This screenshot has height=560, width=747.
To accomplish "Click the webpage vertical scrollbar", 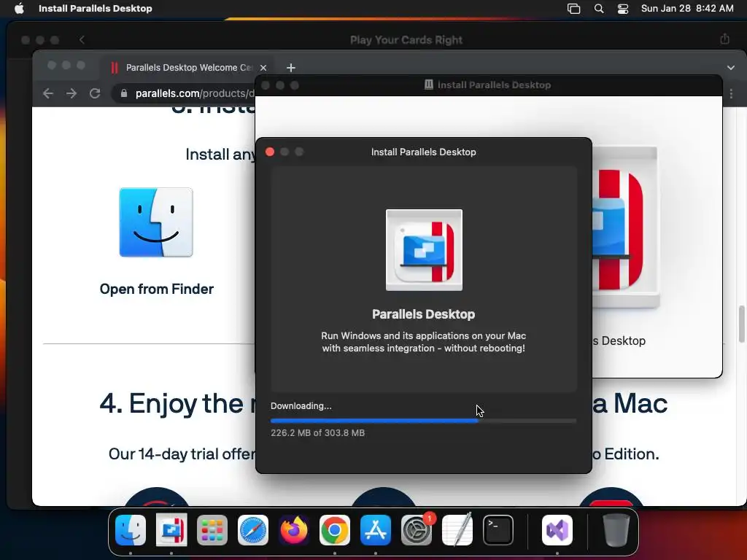I will point(741,324).
